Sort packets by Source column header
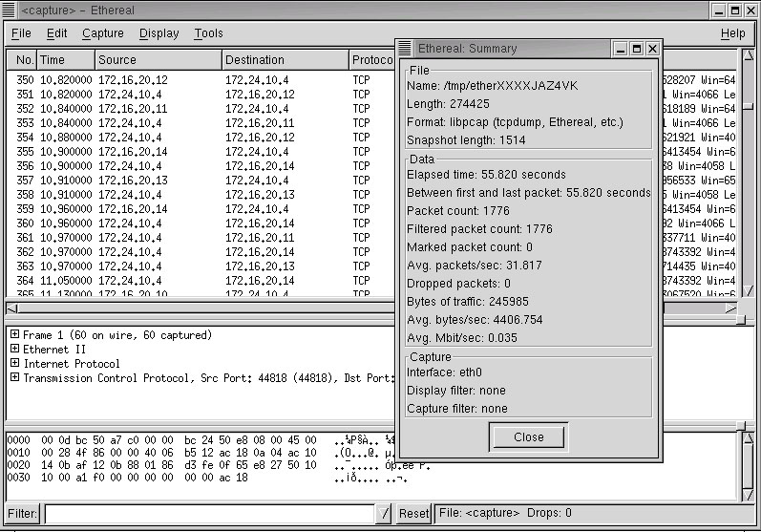This screenshot has height=532, width=761. [159, 60]
